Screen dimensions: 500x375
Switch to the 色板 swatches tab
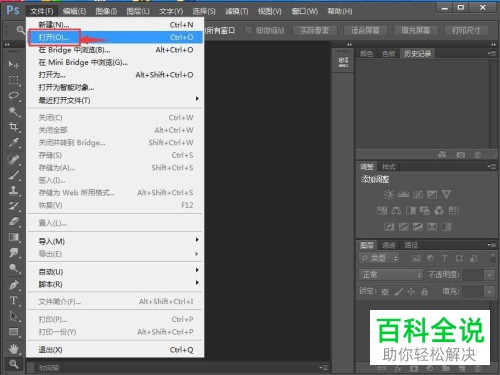tap(388, 54)
